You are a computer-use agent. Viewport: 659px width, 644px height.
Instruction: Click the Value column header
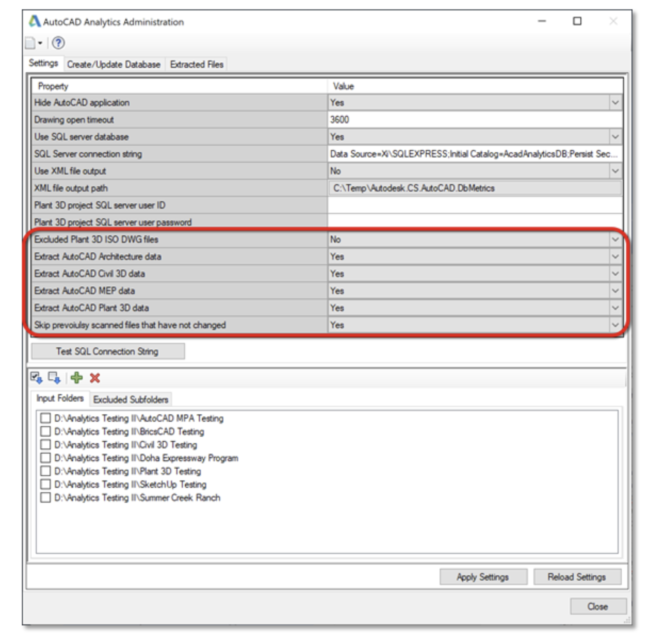click(475, 86)
